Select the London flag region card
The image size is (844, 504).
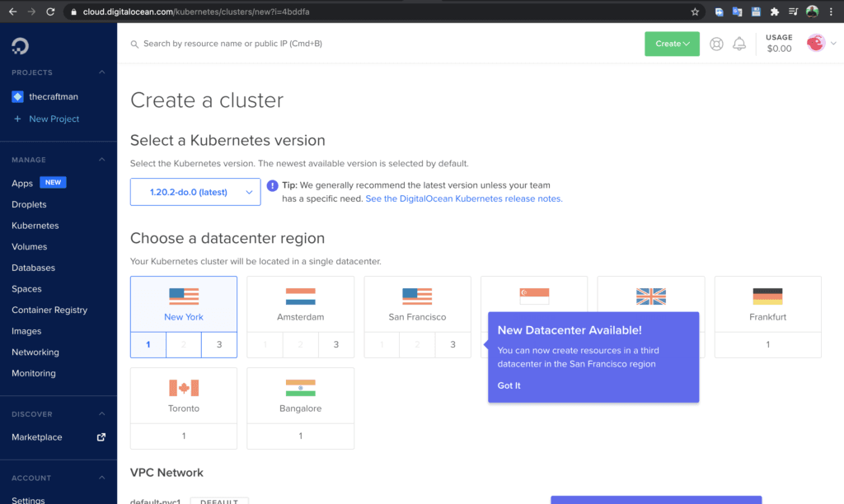coord(651,295)
